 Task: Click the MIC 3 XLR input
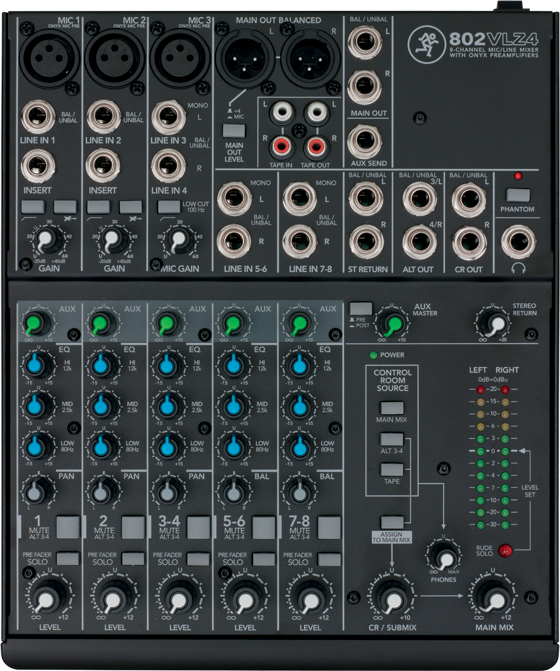tap(180, 56)
